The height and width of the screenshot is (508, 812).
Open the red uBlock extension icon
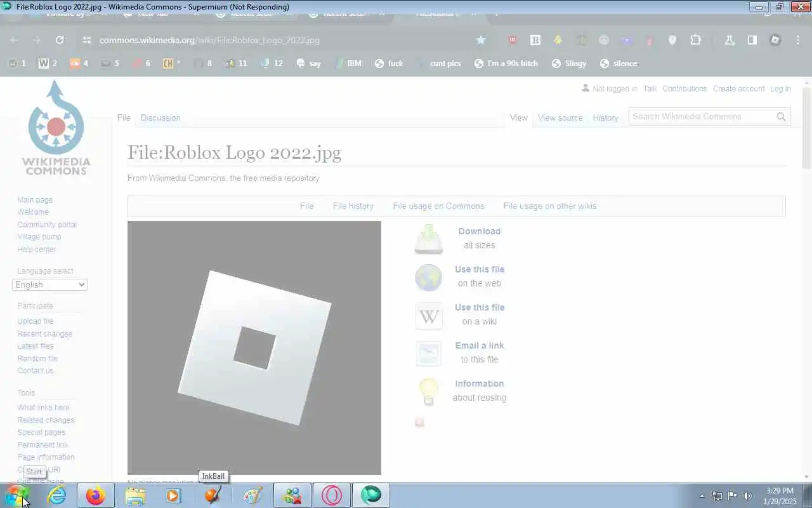[513, 40]
